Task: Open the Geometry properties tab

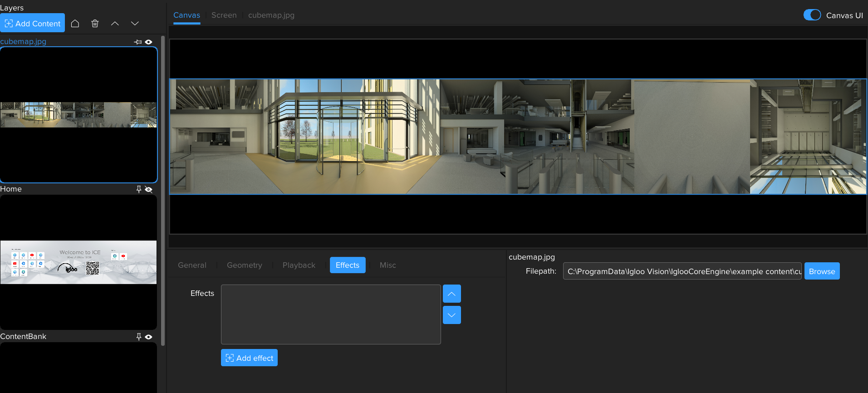Action: coord(244,265)
